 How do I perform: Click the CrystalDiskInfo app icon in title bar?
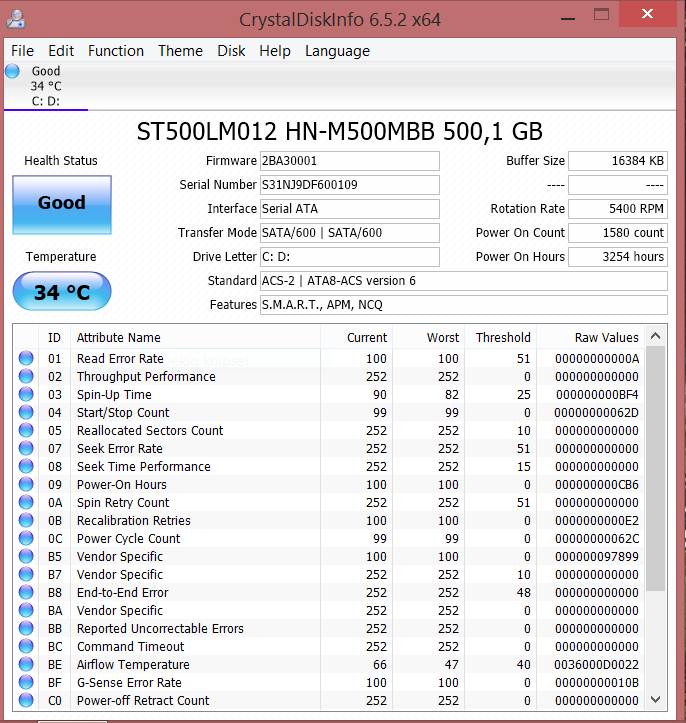[16, 19]
